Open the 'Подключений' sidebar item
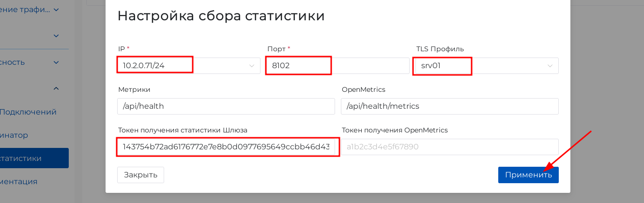Image resolution: width=644 pixels, height=203 pixels. pyautogui.click(x=28, y=112)
